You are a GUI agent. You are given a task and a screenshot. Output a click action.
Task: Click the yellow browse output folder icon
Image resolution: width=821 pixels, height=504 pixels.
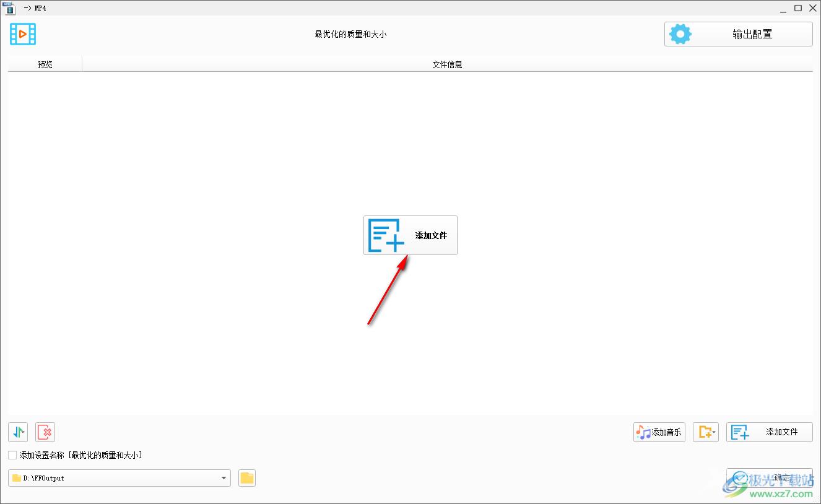tap(247, 478)
